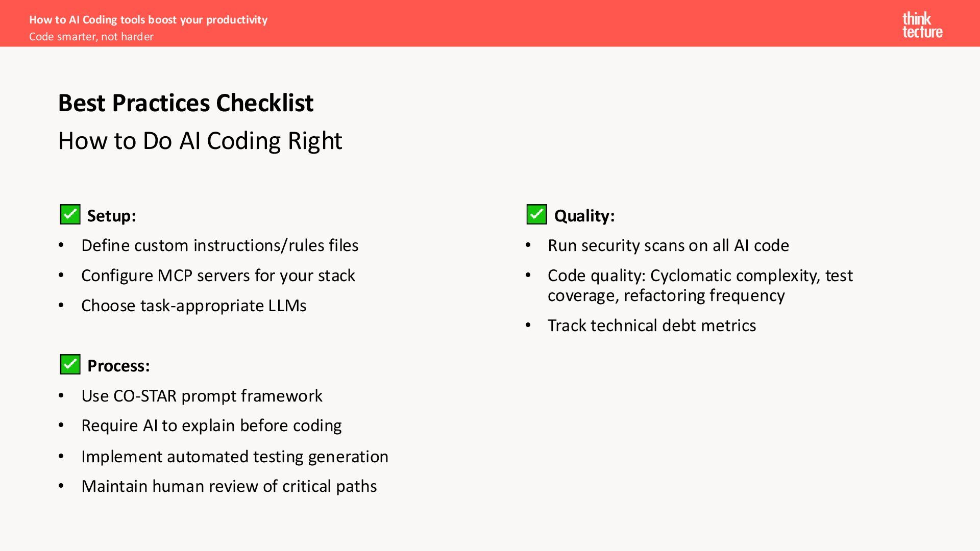
Task: Select 'Require AI to explain before coding' bullet
Action: coord(211,425)
